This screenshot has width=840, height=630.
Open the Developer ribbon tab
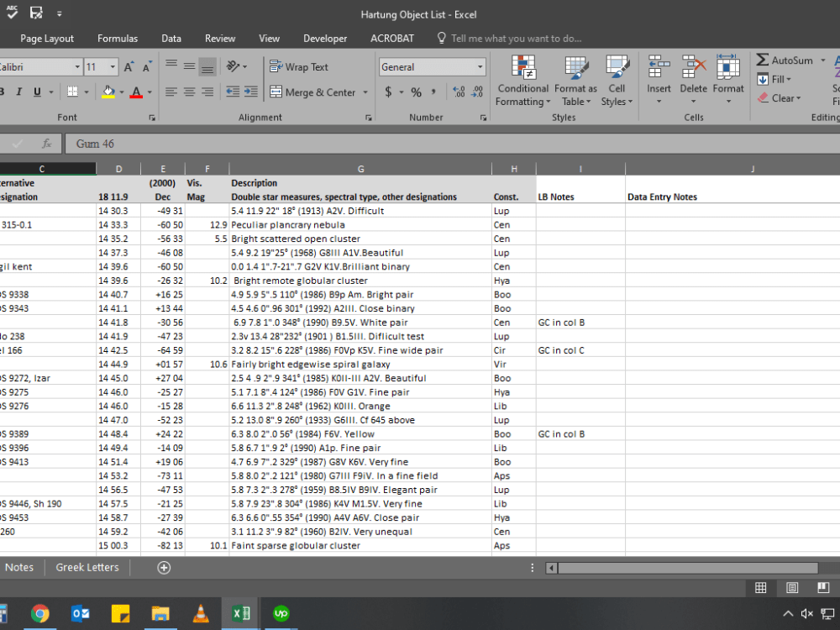coord(324,39)
